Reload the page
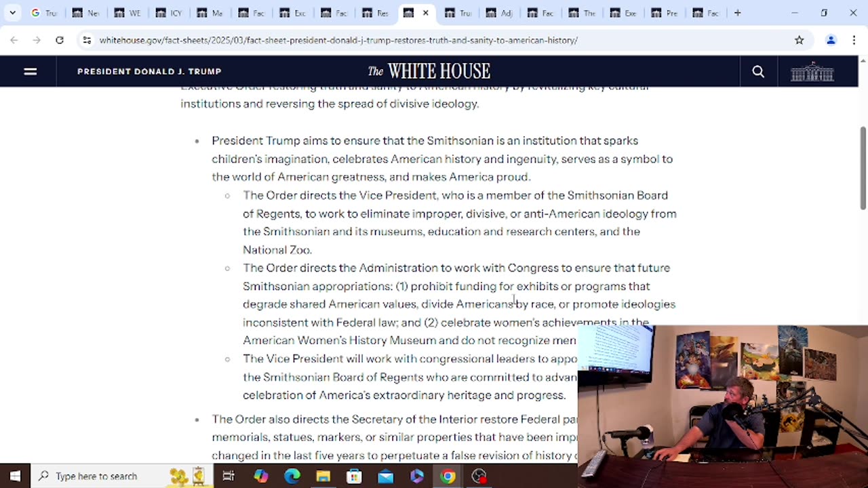Viewport: 868px width, 488px height. click(60, 40)
